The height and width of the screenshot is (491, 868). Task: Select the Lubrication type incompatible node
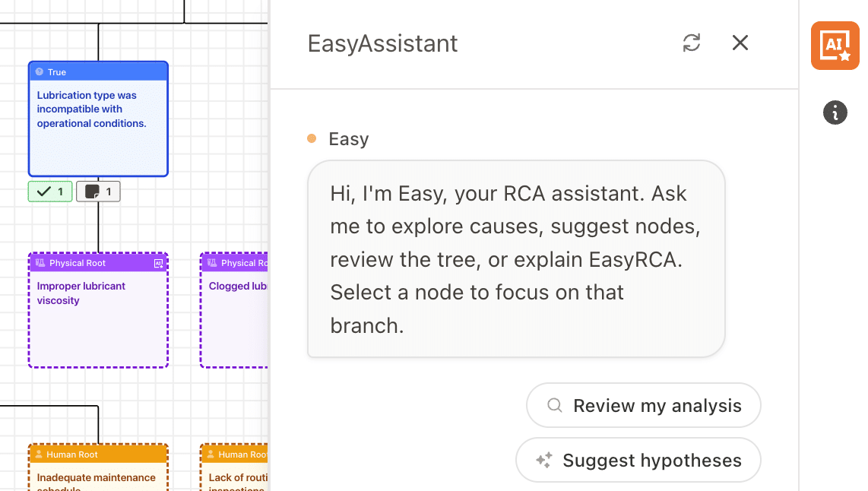click(x=99, y=119)
